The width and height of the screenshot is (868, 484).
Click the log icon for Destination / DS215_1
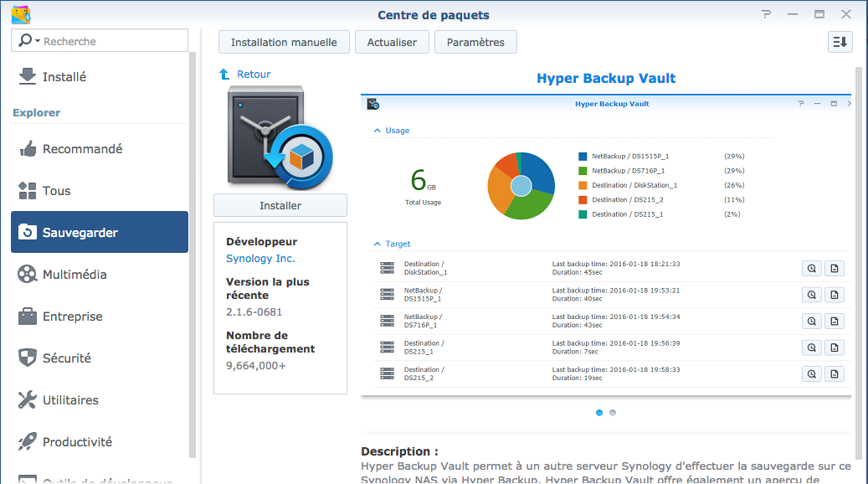tap(835, 348)
